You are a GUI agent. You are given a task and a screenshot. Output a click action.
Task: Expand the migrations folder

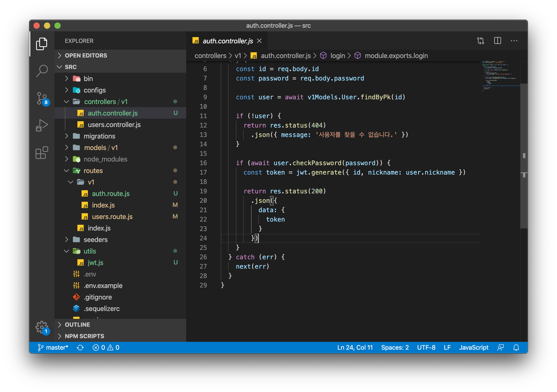[99, 136]
